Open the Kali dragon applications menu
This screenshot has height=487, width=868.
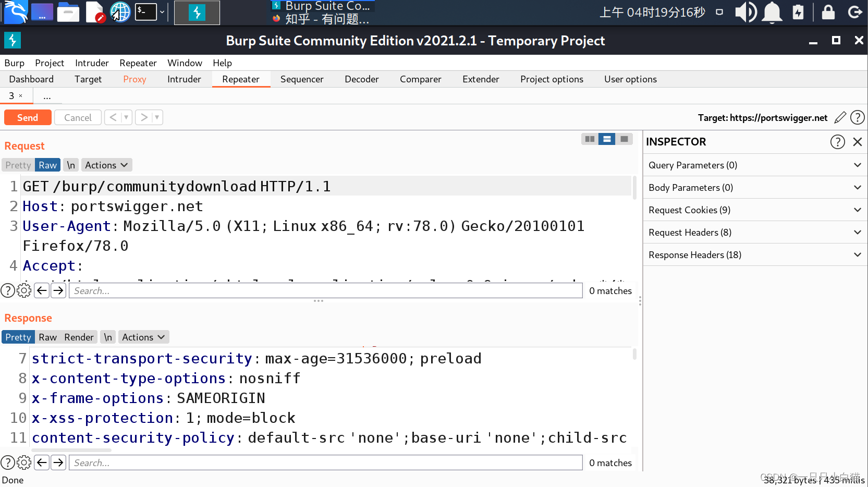coord(15,12)
